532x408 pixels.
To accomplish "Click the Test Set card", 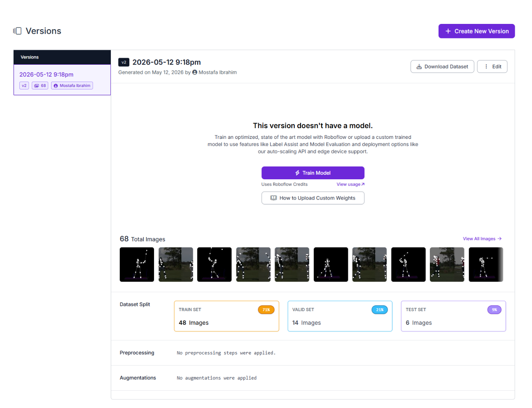I will [453, 316].
